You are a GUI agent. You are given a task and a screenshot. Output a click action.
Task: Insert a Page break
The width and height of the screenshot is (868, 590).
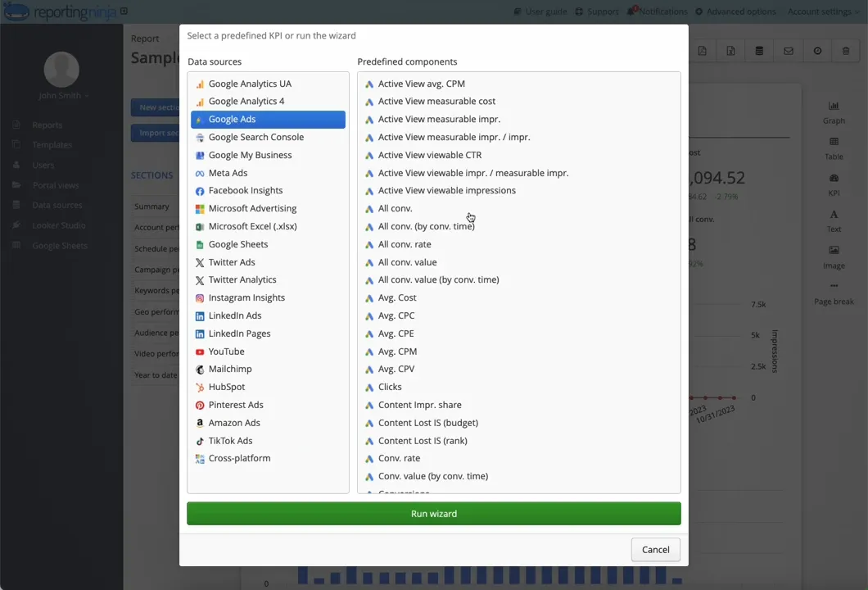(x=834, y=293)
